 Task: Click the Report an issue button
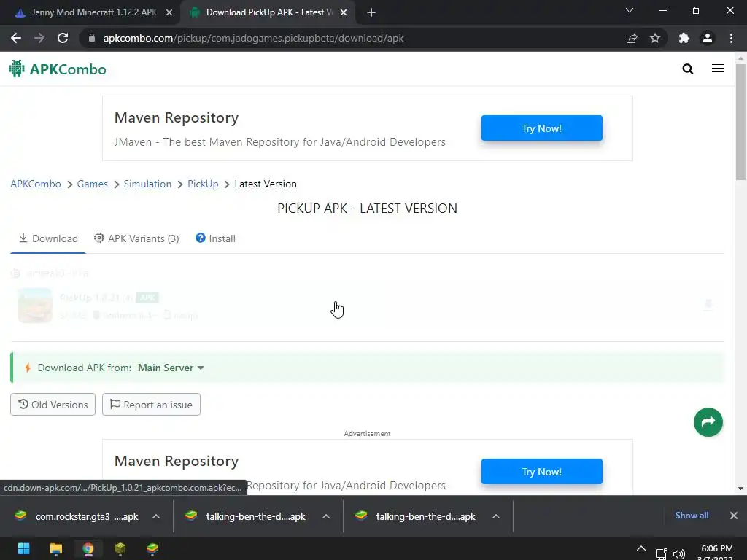tap(152, 404)
